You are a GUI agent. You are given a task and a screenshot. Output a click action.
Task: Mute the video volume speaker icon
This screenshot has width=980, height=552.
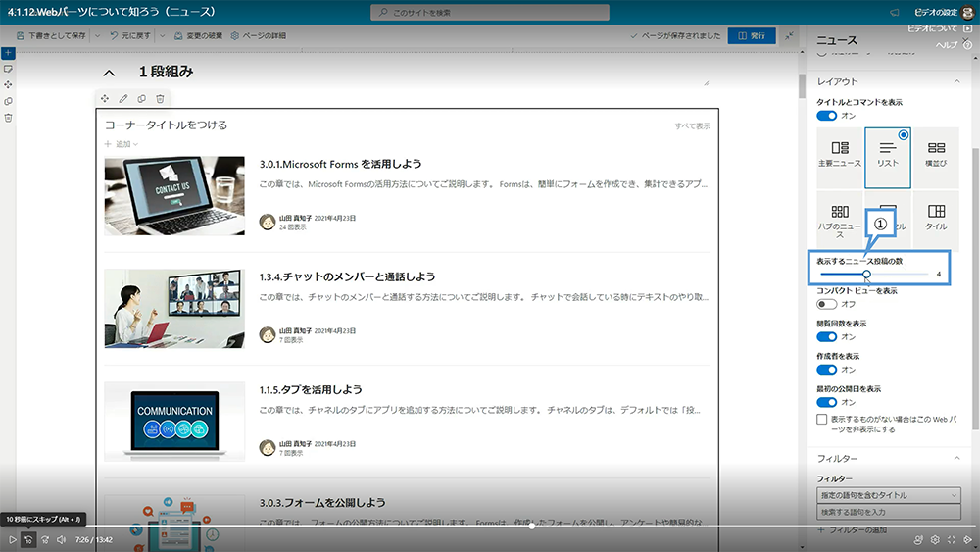pos(61,539)
